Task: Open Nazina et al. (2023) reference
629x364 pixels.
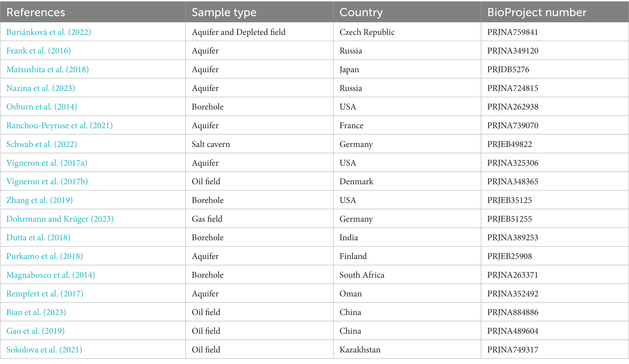Action: 41,88
